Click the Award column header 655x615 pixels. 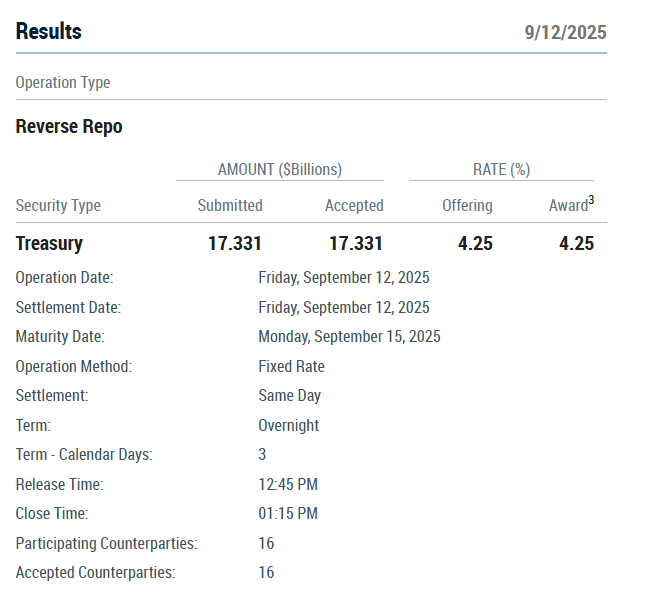pyautogui.click(x=569, y=205)
